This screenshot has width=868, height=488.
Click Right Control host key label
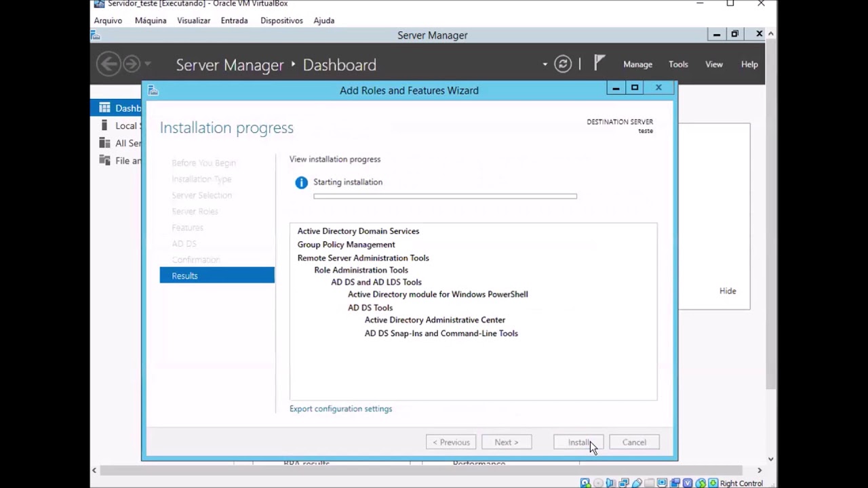point(741,483)
